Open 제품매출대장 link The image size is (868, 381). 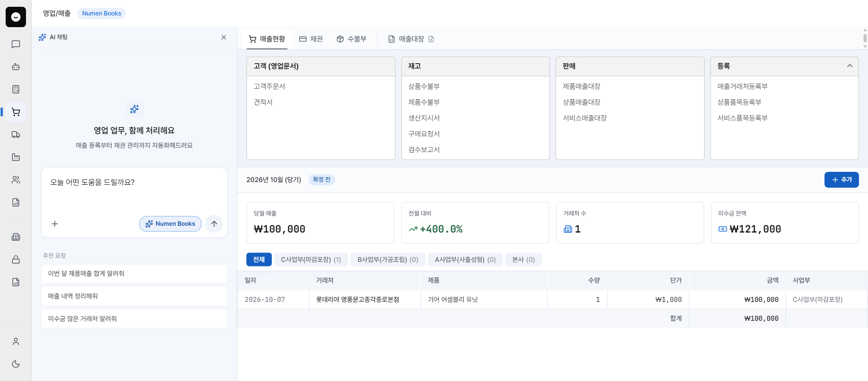581,86
